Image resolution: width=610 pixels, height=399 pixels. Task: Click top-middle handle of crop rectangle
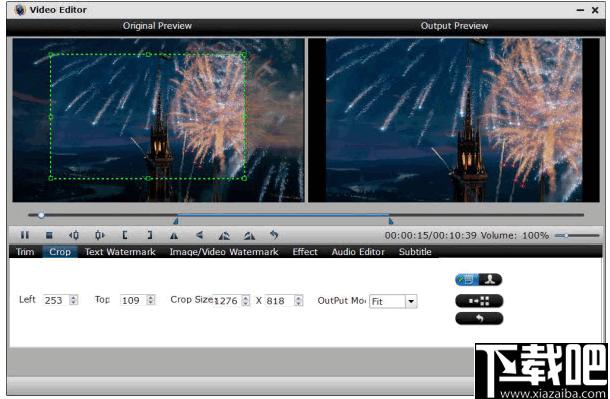[x=148, y=55]
